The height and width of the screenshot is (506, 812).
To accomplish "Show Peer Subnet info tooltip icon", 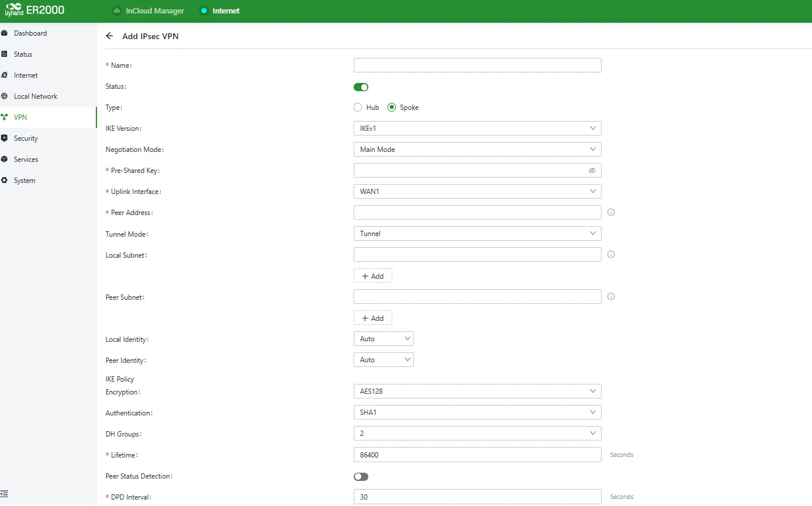I will click(611, 297).
